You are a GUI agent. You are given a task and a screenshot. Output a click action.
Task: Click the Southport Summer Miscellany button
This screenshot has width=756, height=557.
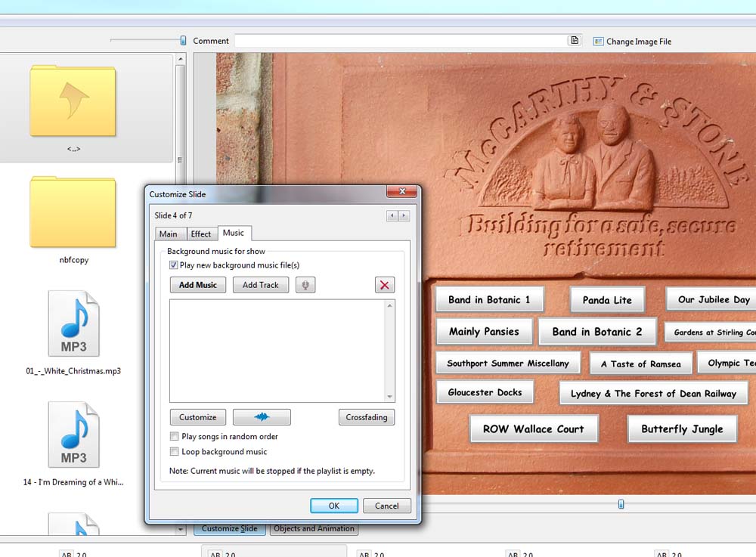point(508,363)
